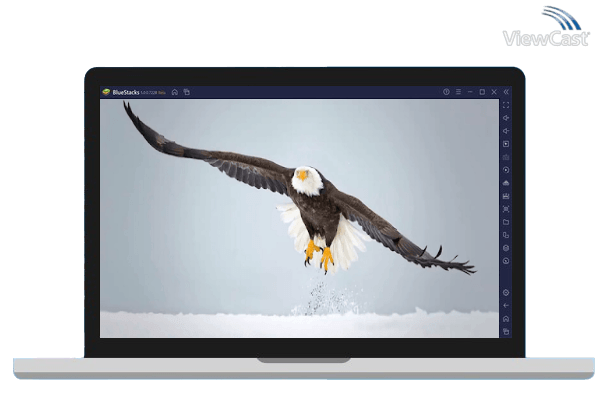Image resolution: width=602 pixels, height=414 pixels.
Task: Open recent apps icon at sidebar bottom
Action: 506,331
